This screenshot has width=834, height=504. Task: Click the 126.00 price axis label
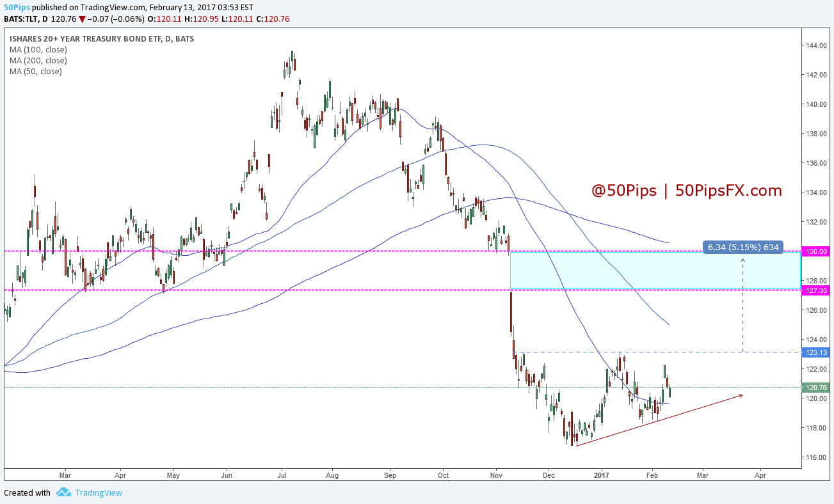point(817,310)
